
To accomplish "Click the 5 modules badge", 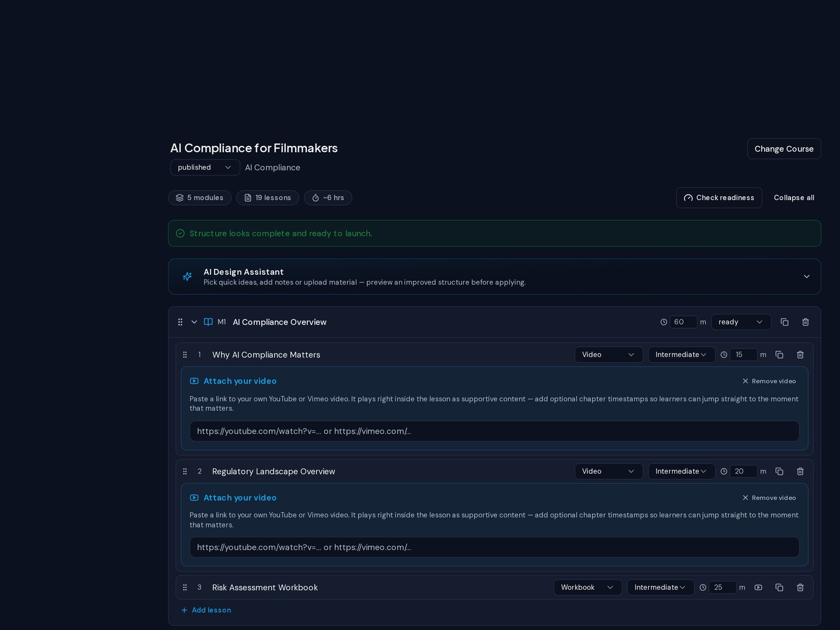I will pos(199,198).
